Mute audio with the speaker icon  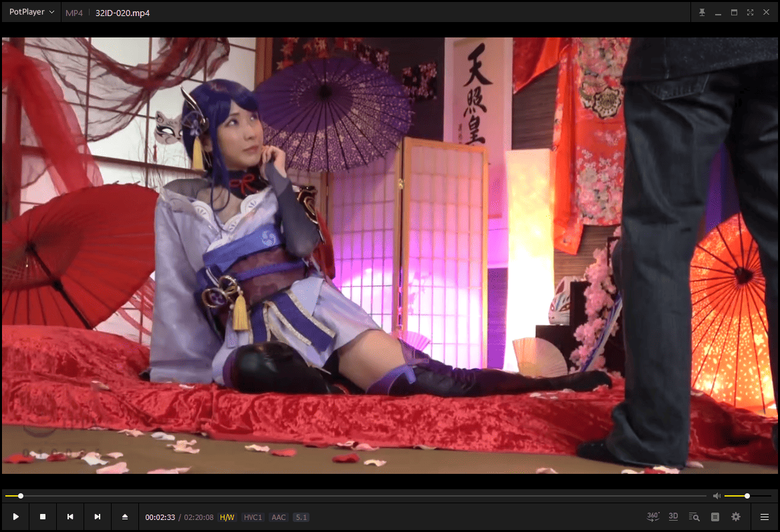(x=717, y=496)
